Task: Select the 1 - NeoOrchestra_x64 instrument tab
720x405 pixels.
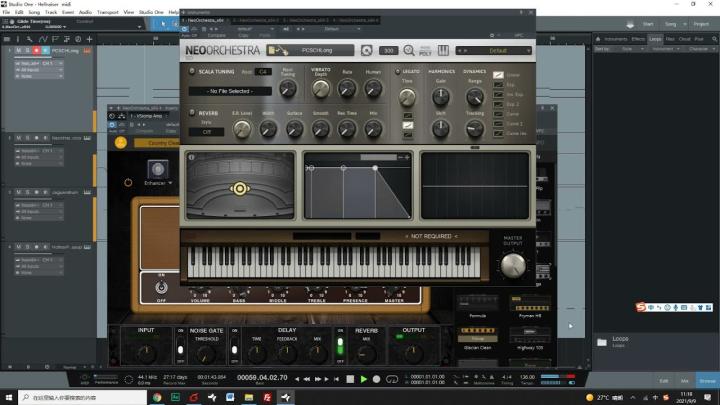Action: pyautogui.click(x=203, y=20)
